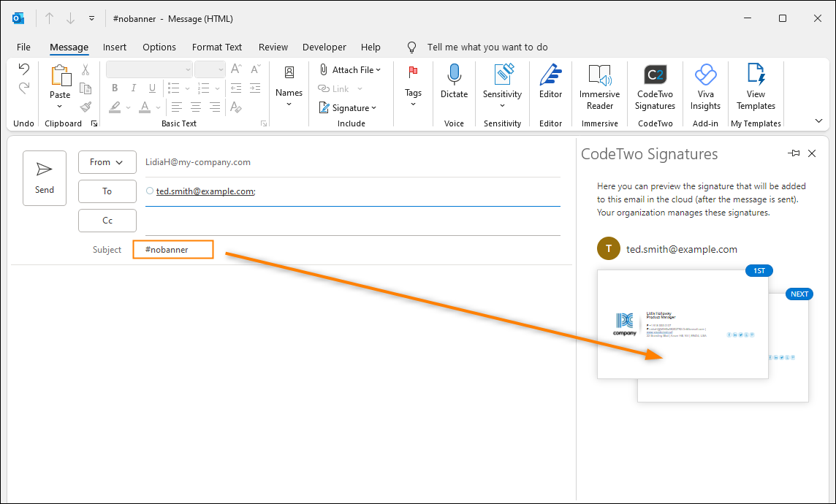Open the font size combo box

coord(210,69)
